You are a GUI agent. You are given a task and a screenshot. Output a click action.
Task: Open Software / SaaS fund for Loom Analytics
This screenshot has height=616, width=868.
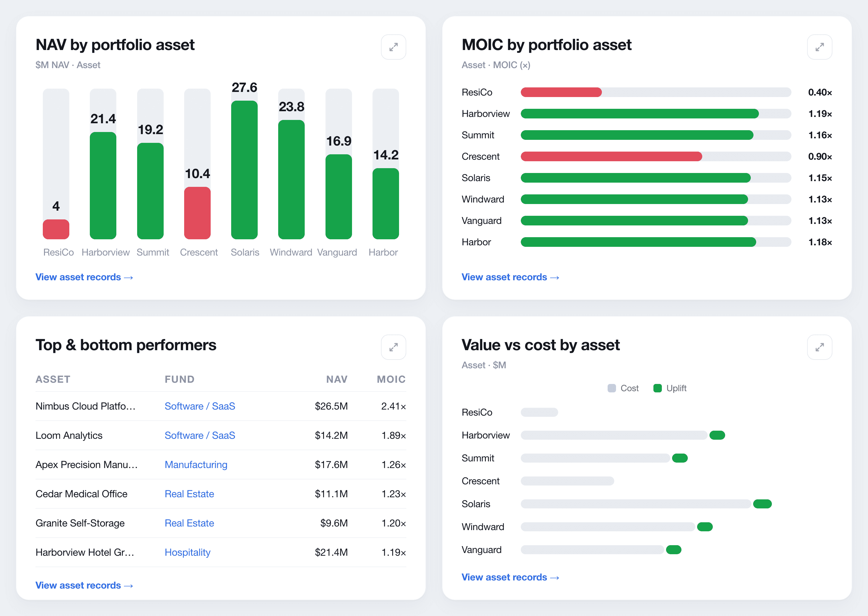point(200,435)
